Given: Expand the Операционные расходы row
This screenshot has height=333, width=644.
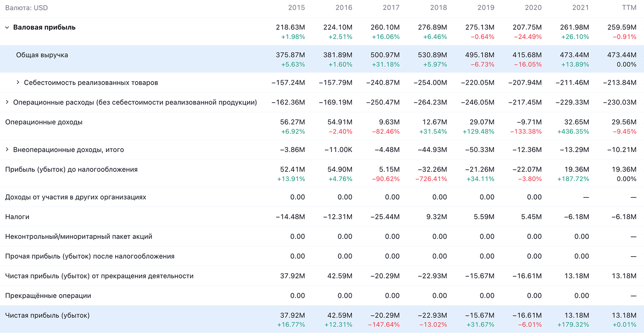Looking at the screenshot, I should pos(7,102).
